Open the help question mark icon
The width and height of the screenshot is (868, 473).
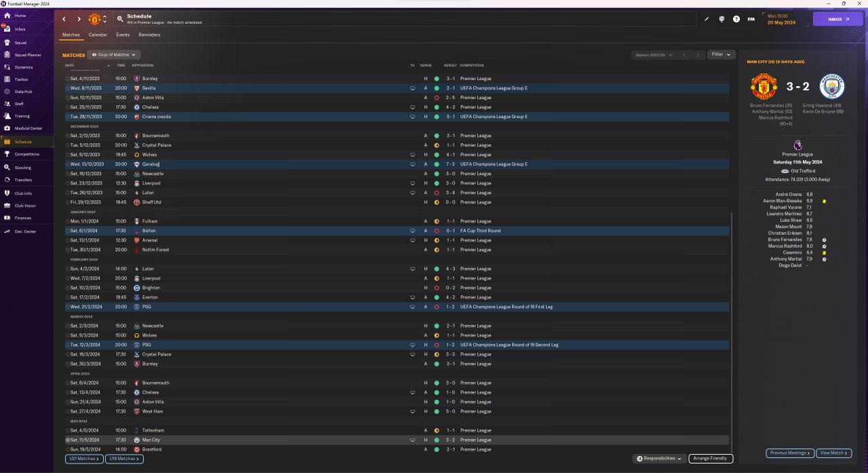(736, 19)
